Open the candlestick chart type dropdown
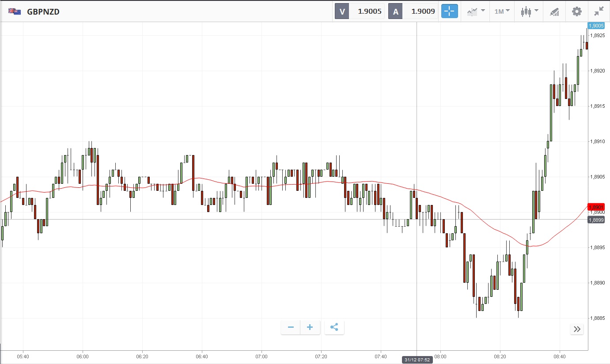The image size is (610, 364). 529,11
